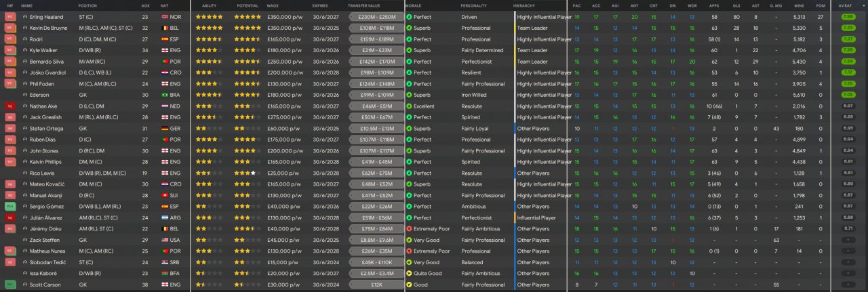Open Phil Foden's player profile

[x=42, y=84]
